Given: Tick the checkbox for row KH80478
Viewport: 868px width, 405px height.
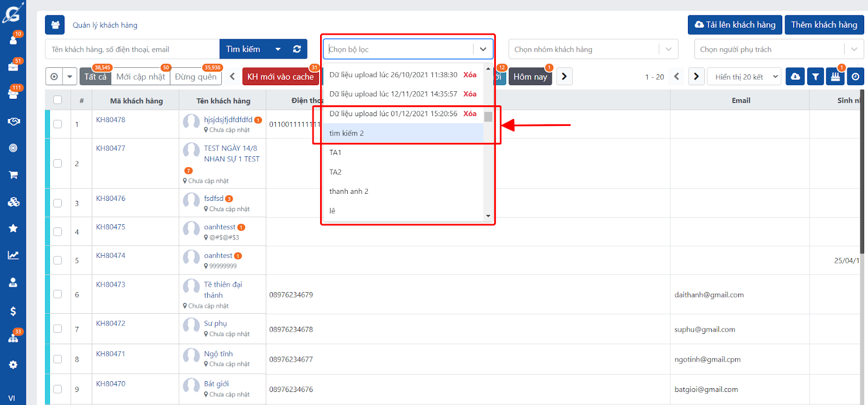Looking at the screenshot, I should point(58,124).
